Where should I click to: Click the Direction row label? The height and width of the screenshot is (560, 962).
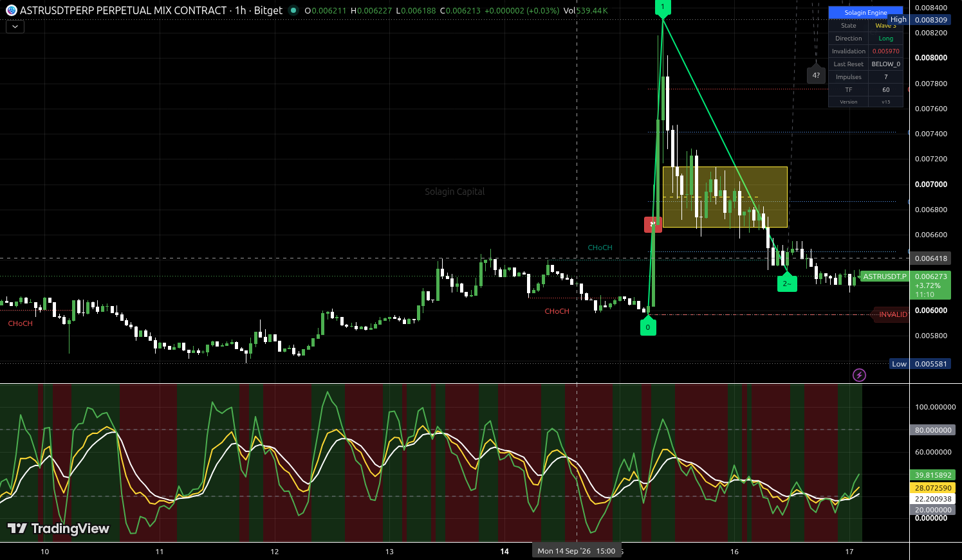pyautogui.click(x=849, y=39)
